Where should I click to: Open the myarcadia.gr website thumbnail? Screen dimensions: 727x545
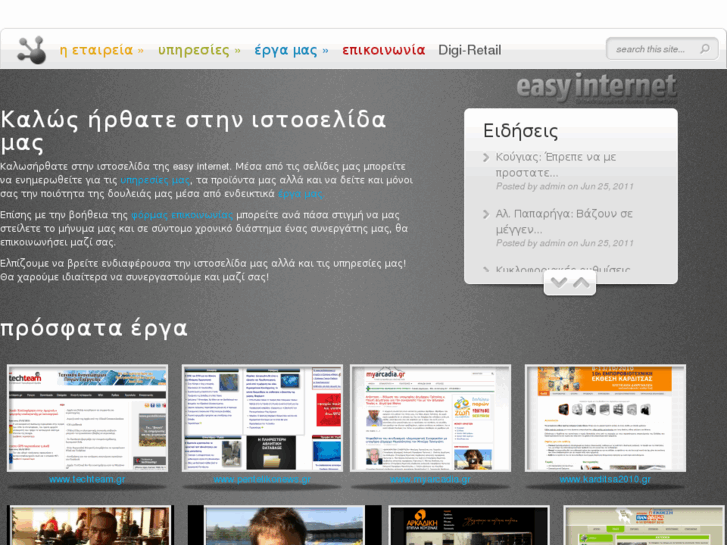(430, 418)
